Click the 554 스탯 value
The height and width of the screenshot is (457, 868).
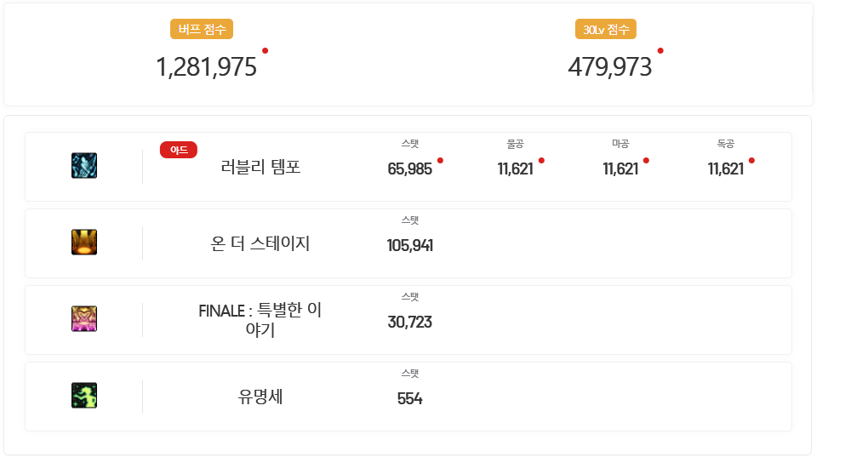point(409,398)
